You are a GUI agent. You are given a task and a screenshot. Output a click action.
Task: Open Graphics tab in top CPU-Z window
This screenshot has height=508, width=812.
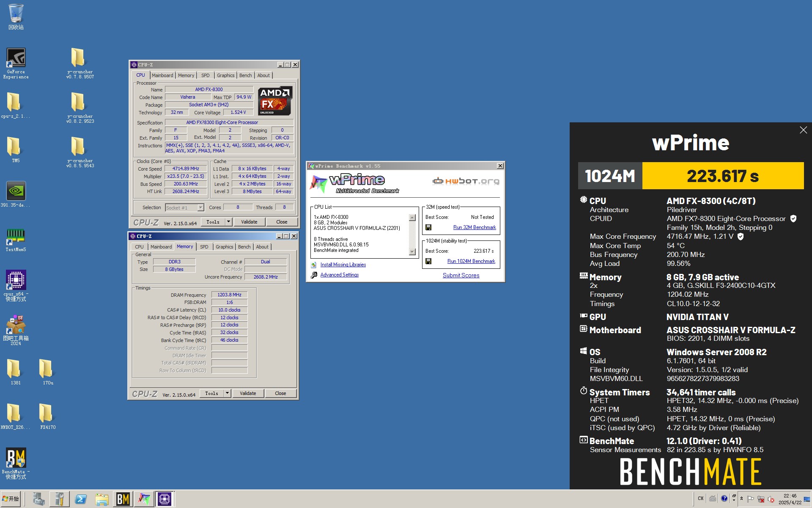226,75
